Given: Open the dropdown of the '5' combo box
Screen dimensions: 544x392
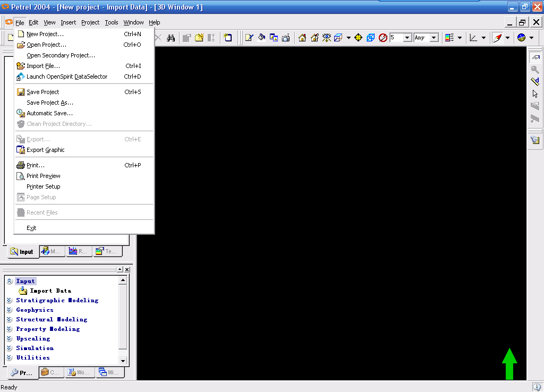Looking at the screenshot, I should tap(407, 38).
